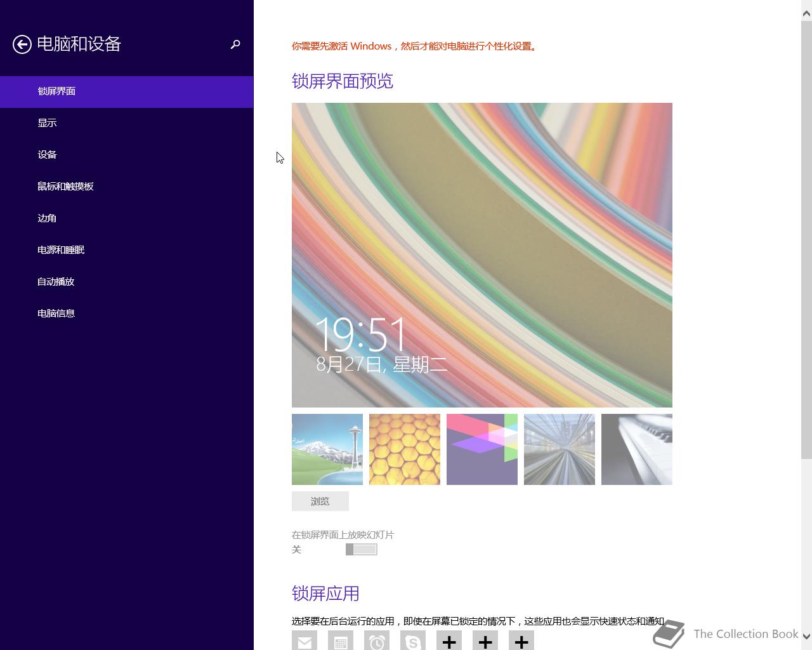This screenshot has height=650, width=812.
Task: Open the 边角 settings page
Action: coord(127,218)
